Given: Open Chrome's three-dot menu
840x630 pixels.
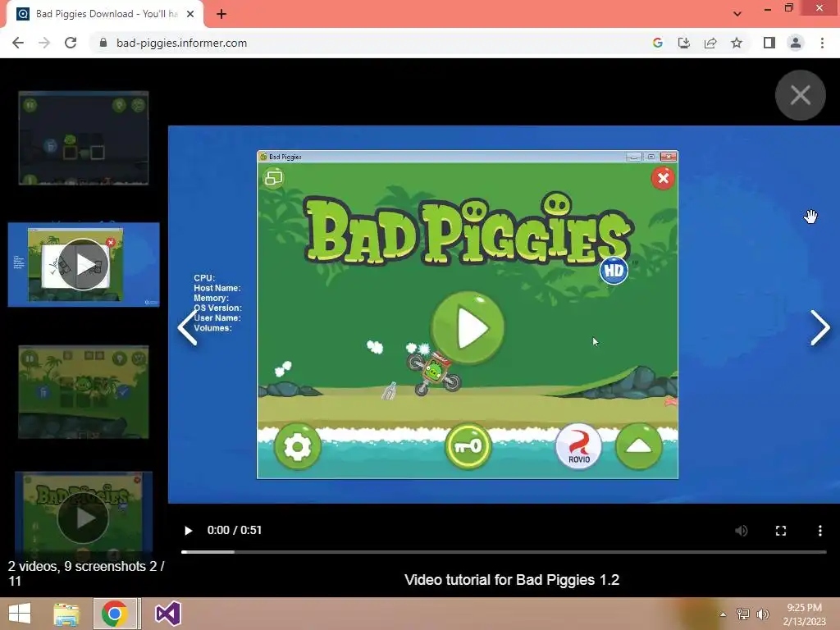Looking at the screenshot, I should coord(822,43).
